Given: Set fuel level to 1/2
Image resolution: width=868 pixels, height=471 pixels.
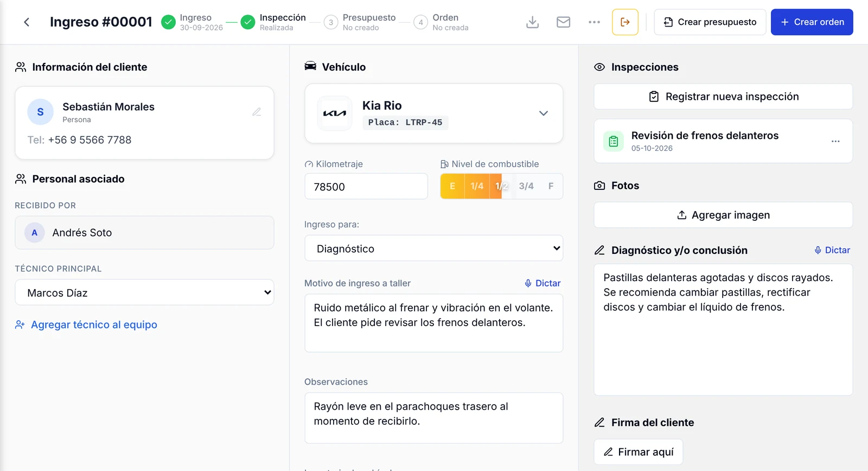Looking at the screenshot, I should [x=502, y=186].
